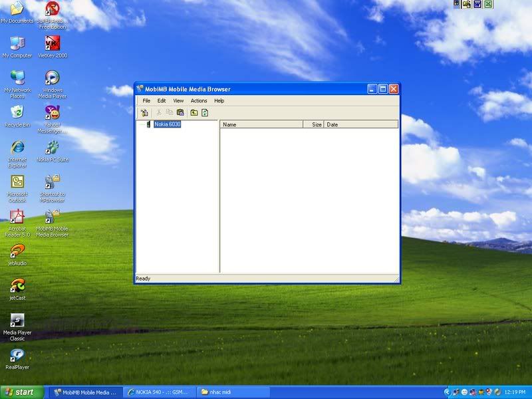Open the View menu

(178, 100)
